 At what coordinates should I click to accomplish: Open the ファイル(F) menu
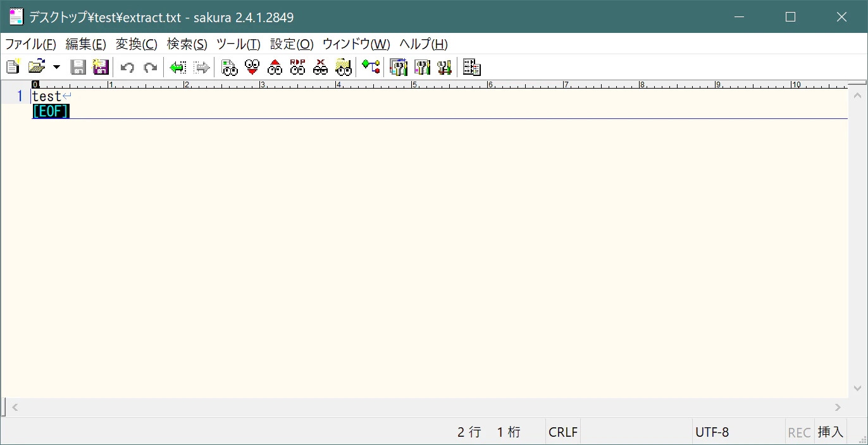click(x=30, y=44)
